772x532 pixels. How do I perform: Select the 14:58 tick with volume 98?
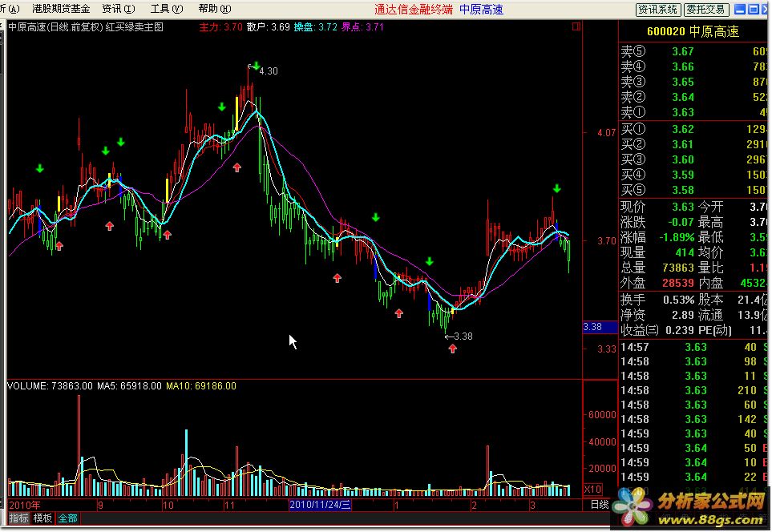[x=693, y=361]
